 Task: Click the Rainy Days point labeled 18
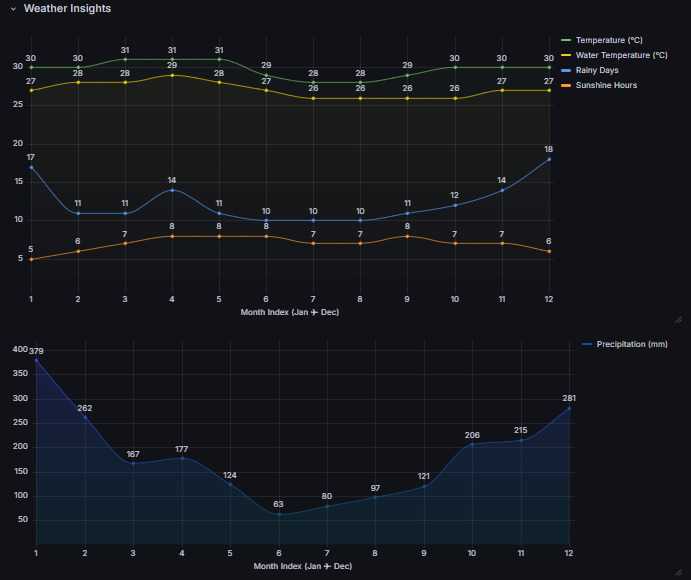click(548, 159)
